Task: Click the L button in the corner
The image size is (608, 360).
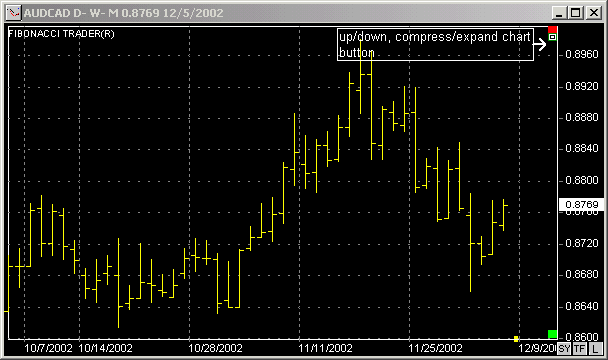Action: point(596,348)
